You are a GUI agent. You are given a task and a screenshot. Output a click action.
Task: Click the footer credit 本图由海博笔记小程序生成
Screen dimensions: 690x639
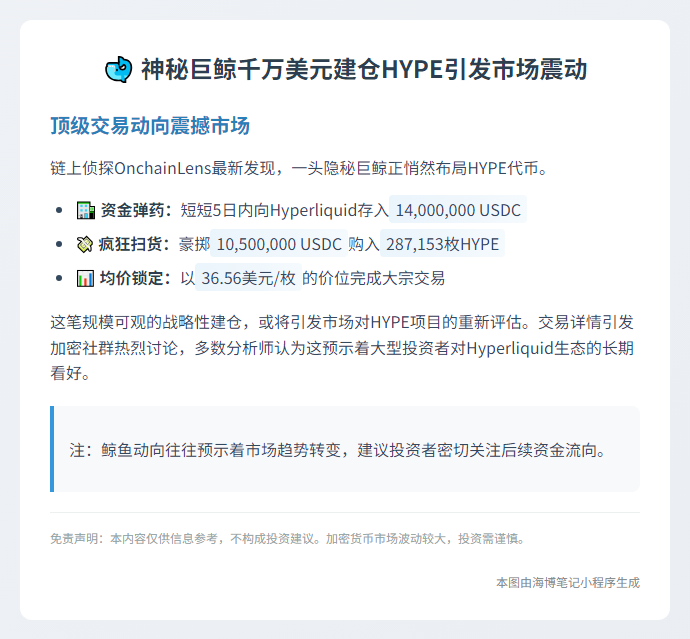pos(568,583)
